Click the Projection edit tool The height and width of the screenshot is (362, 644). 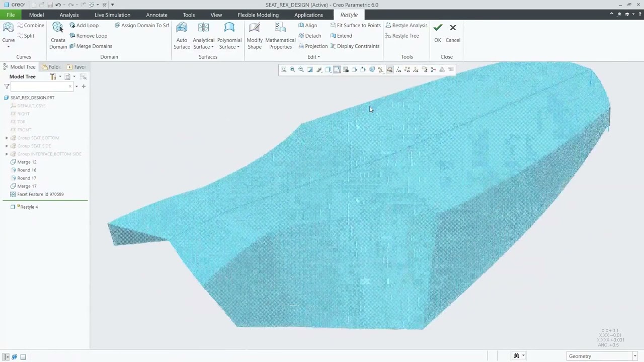click(x=313, y=46)
